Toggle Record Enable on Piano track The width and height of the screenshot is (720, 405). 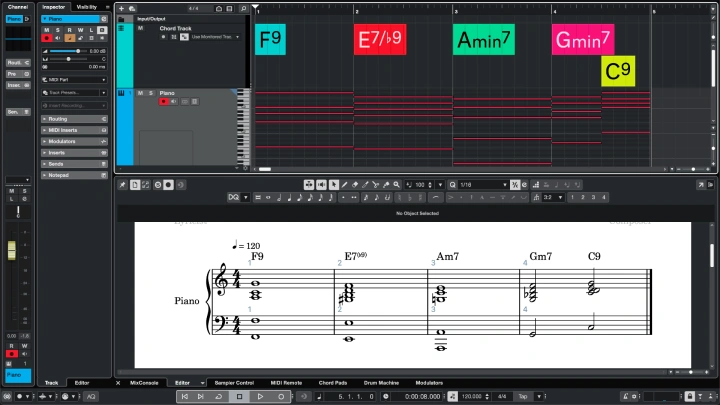click(163, 101)
